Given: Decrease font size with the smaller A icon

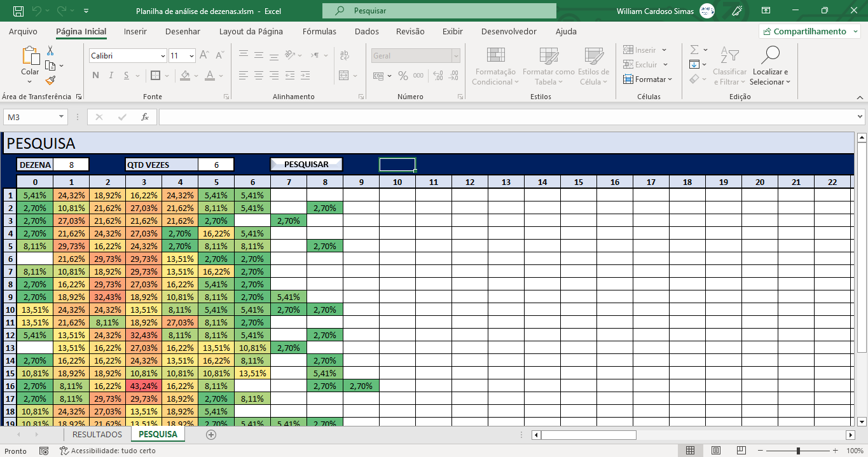Looking at the screenshot, I should (220, 56).
